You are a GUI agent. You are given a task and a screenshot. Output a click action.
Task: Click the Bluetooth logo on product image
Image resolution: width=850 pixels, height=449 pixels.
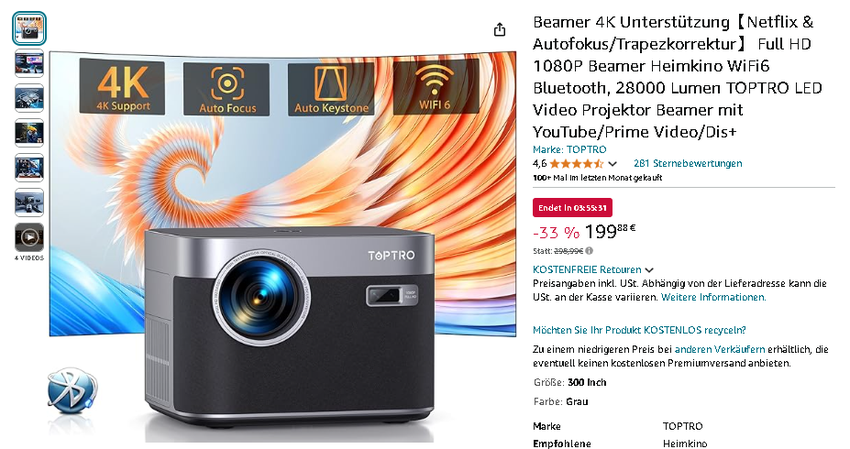point(72,390)
